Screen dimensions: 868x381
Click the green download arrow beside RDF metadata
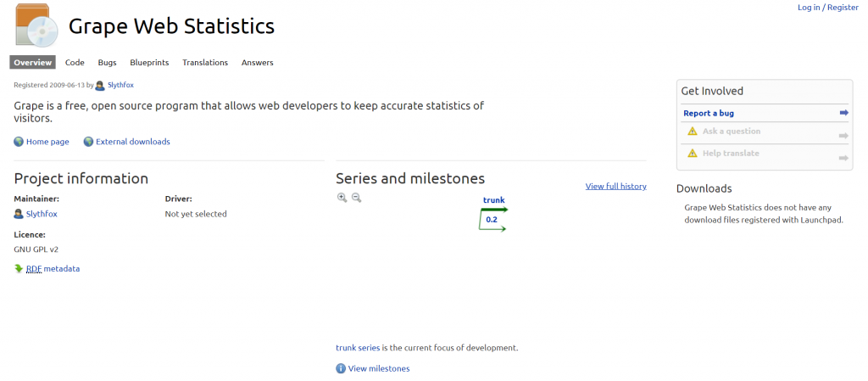pyautogui.click(x=19, y=269)
